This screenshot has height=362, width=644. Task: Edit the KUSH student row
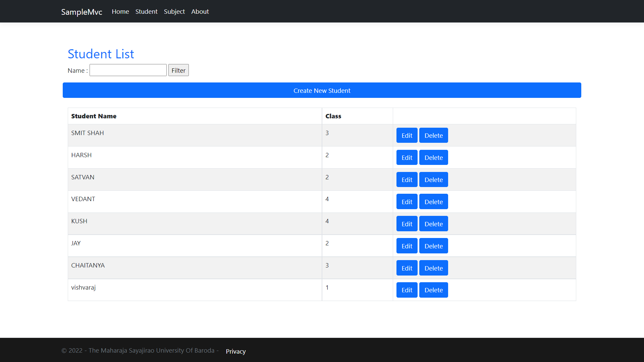point(407,224)
